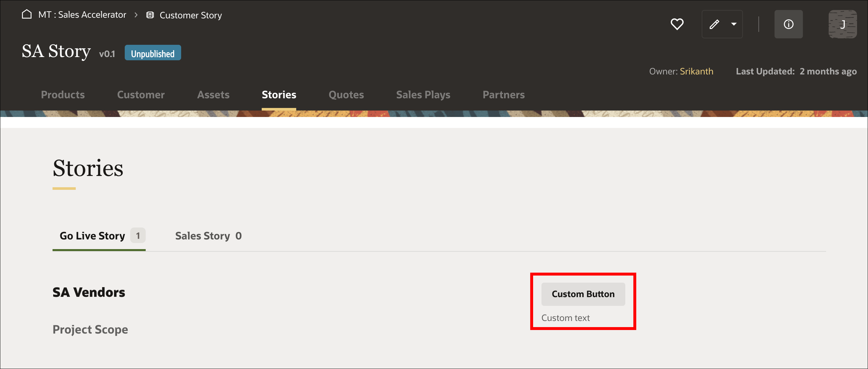Switch to the Products tab
This screenshot has width=868, height=369.
coord(63,95)
